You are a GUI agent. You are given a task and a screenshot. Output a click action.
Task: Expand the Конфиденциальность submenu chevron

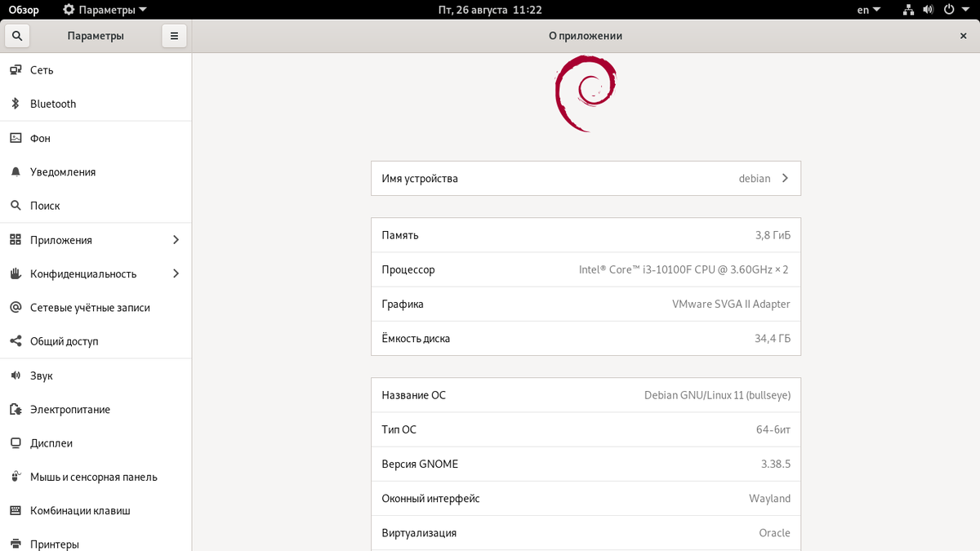176,273
